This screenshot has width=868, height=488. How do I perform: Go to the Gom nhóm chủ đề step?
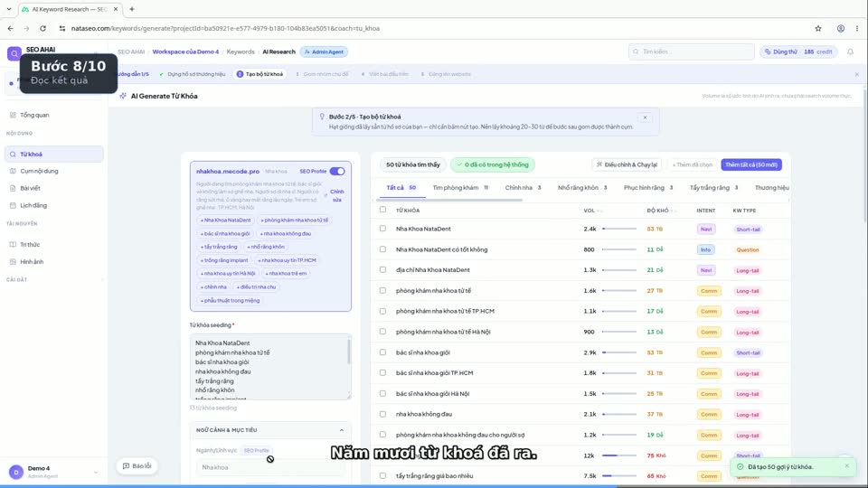pos(322,74)
